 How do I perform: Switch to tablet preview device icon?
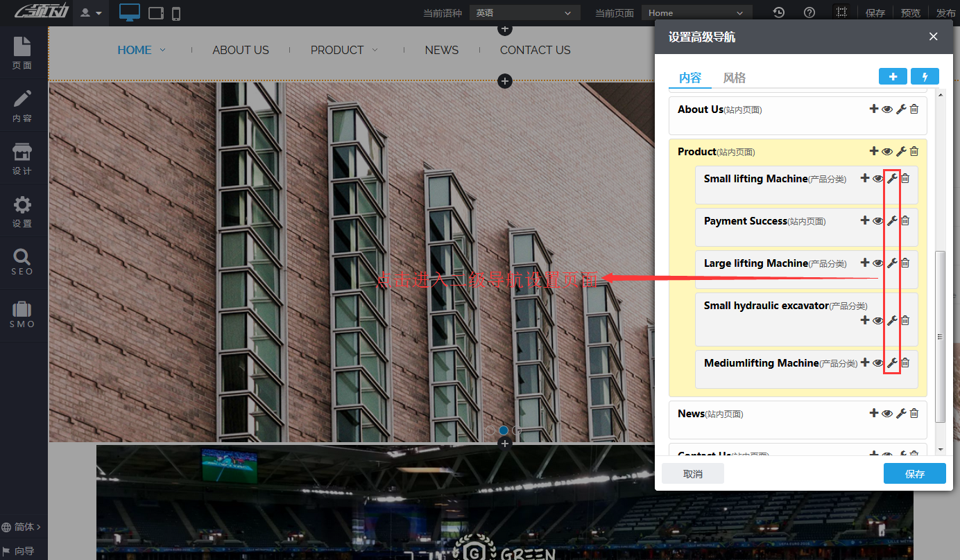click(x=156, y=12)
